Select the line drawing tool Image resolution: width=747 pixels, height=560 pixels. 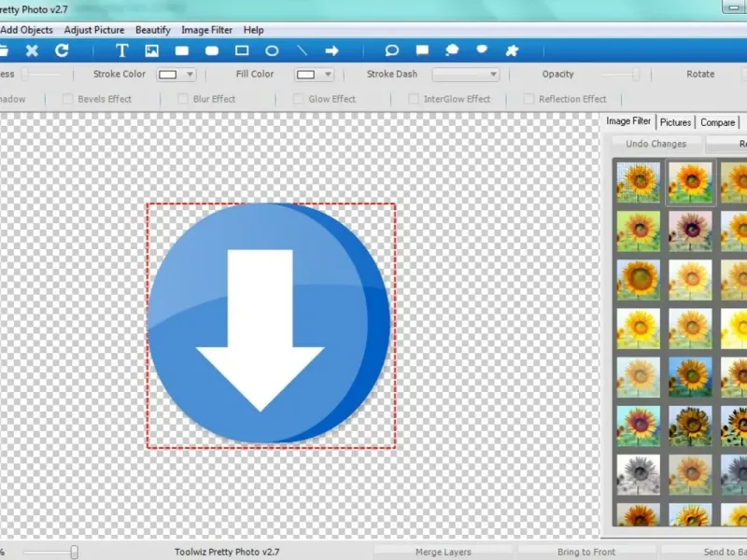point(302,50)
